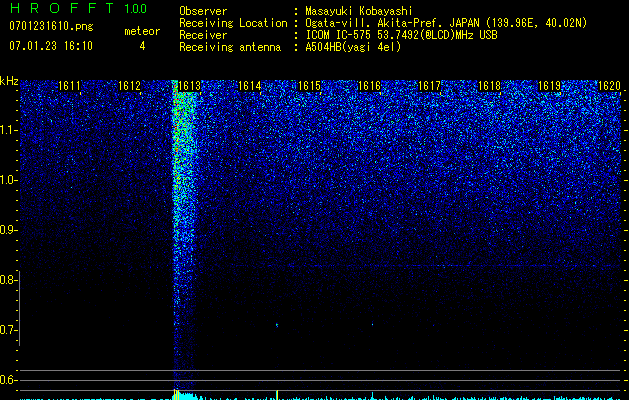Click the 1619 time marker

550,86
